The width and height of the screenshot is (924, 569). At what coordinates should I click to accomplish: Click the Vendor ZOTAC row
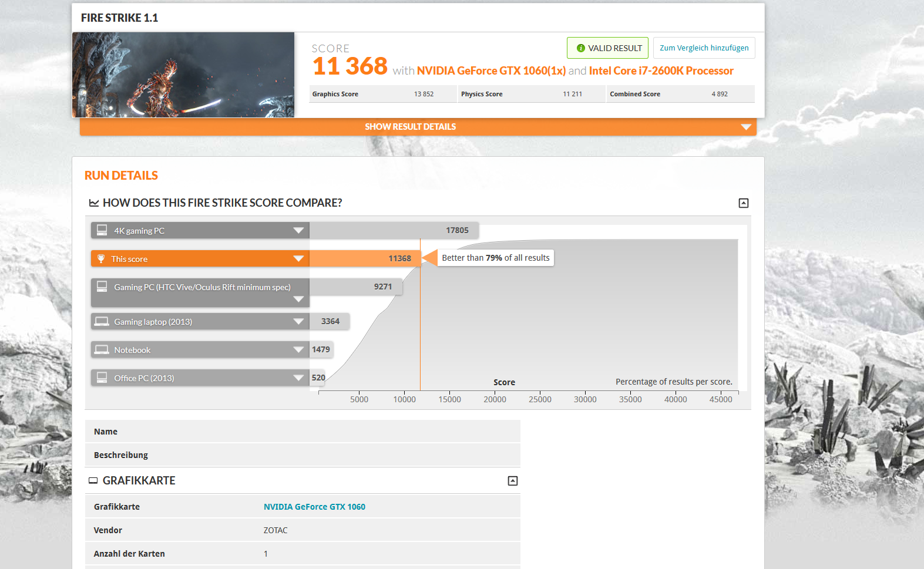point(303,530)
